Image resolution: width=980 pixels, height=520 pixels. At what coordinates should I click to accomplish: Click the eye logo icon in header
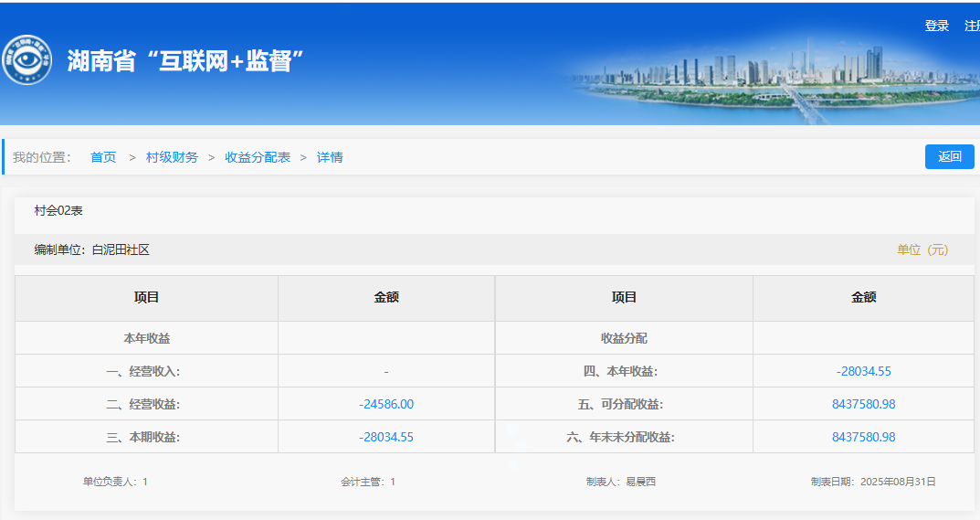click(26, 60)
